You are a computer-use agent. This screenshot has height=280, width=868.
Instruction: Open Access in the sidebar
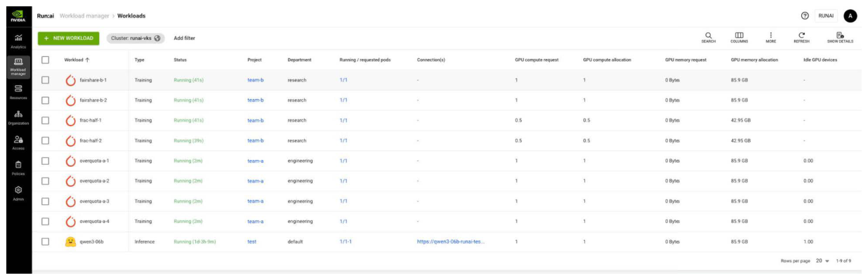point(18,142)
